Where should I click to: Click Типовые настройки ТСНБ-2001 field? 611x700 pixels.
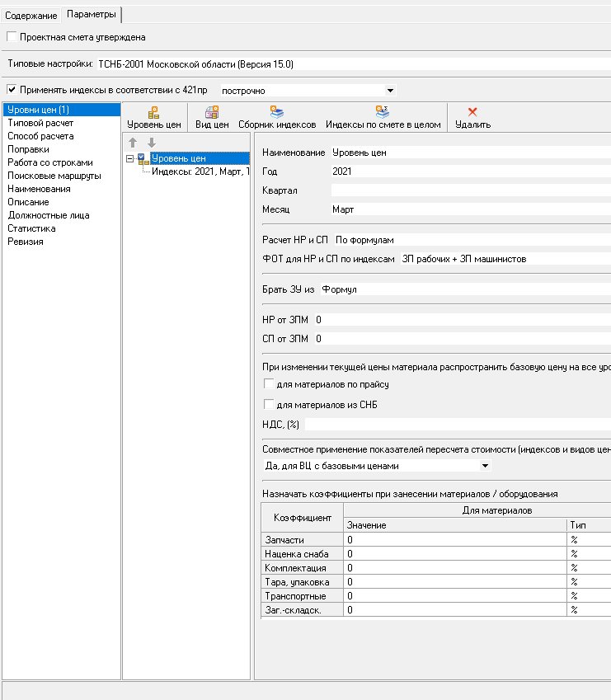click(354, 64)
